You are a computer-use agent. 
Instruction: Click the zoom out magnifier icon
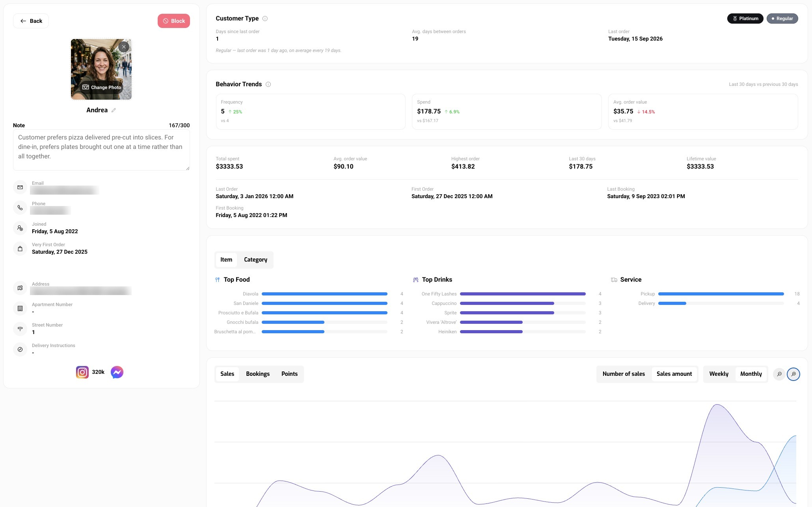(779, 374)
